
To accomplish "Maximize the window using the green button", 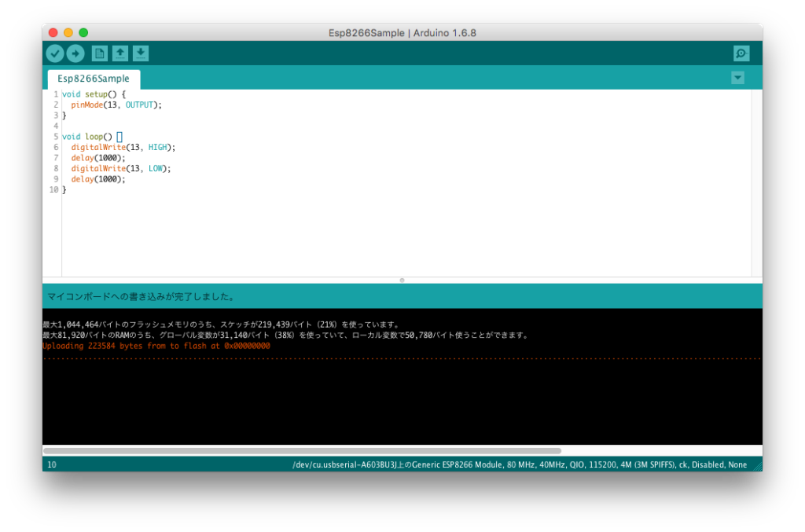I will tap(83, 33).
